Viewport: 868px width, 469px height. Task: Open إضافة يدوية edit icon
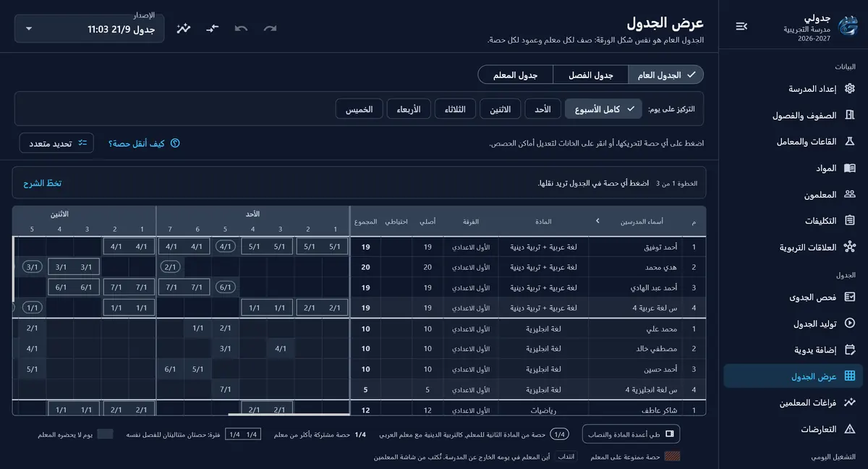[x=850, y=350]
